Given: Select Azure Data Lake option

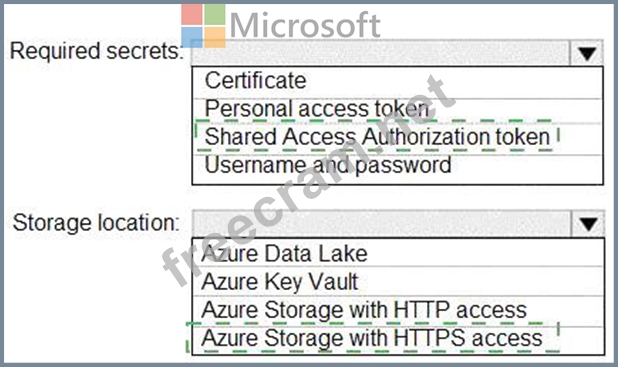Looking at the screenshot, I should (398, 253).
